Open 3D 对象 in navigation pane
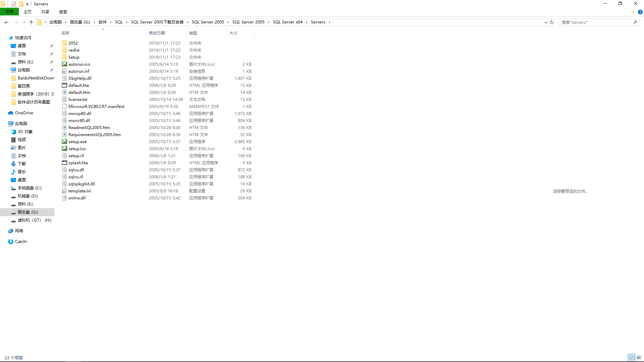The height and width of the screenshot is (362, 644). [x=25, y=132]
